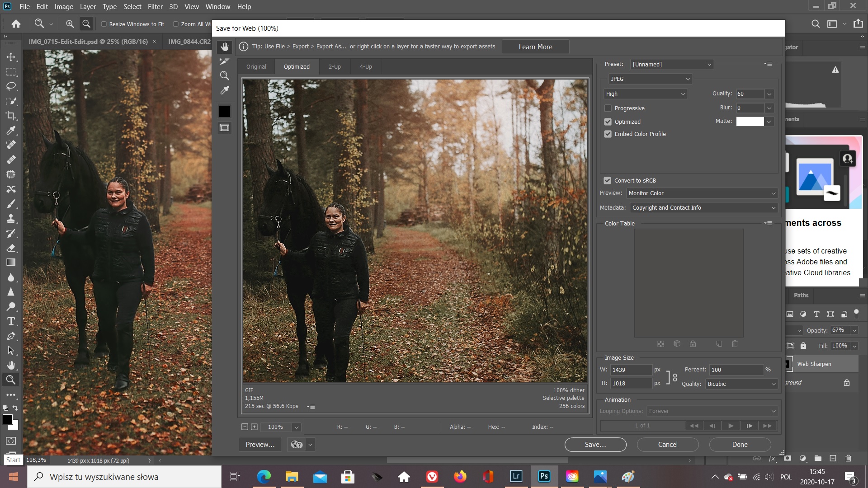
Task: Preview the image in browser via globe icon
Action: 296,444
